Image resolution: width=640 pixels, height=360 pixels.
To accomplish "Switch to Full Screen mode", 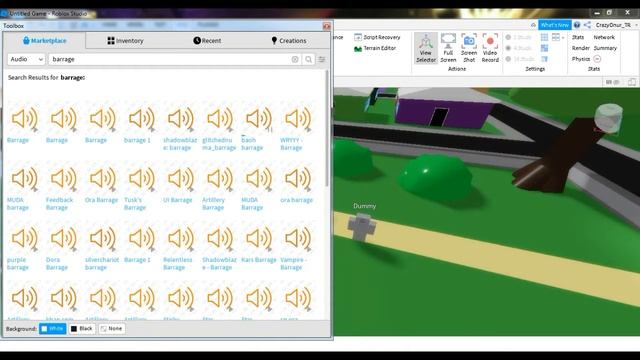I will pos(448,48).
